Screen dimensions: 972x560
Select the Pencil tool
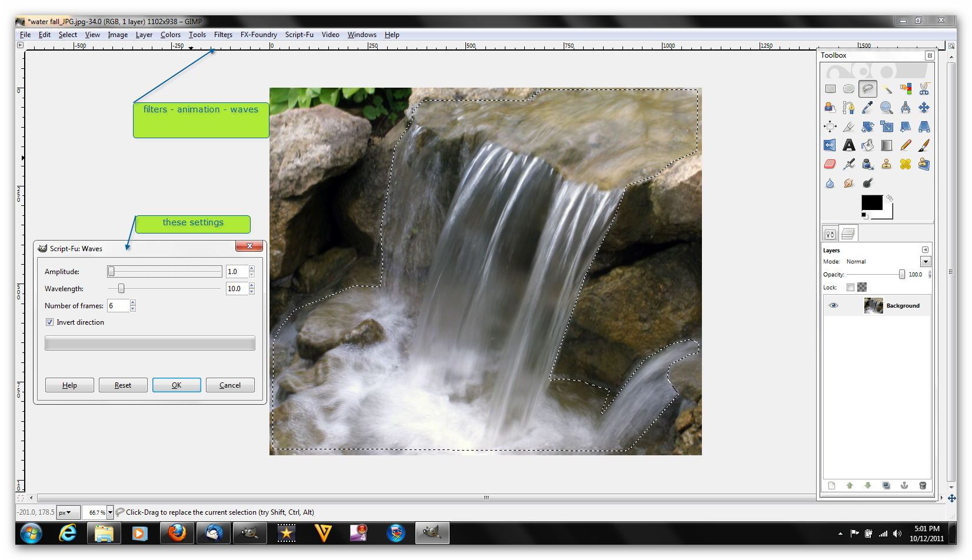906,145
